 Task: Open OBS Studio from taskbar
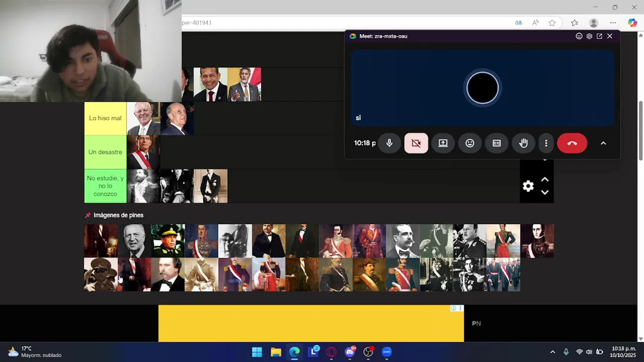click(368, 352)
